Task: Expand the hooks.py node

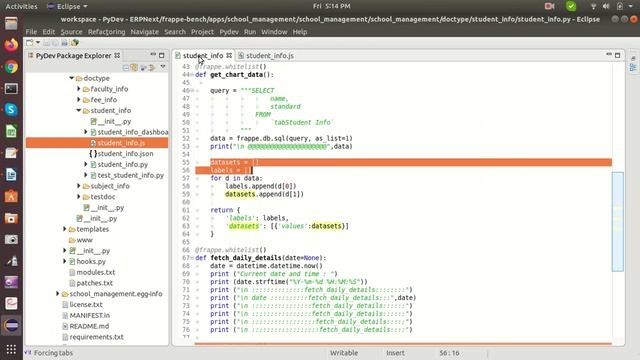Action: pos(64,261)
